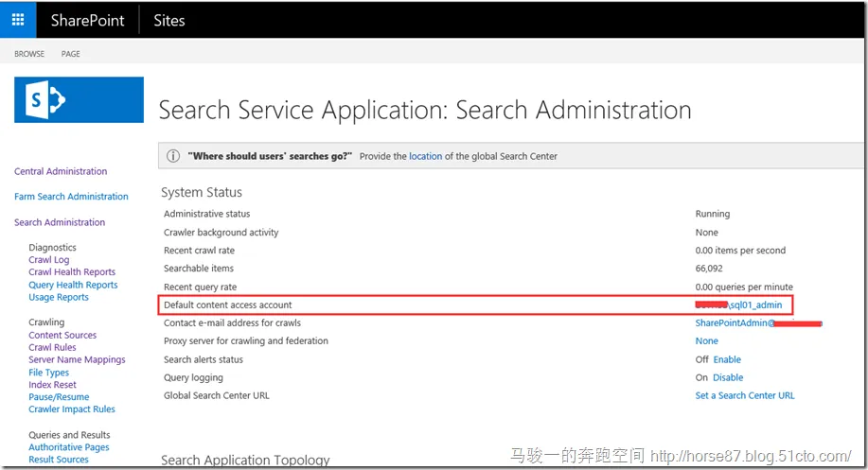Image resolution: width=868 pixels, height=470 pixels.
Task: Click the Global Search Center URL label
Action: click(217, 396)
